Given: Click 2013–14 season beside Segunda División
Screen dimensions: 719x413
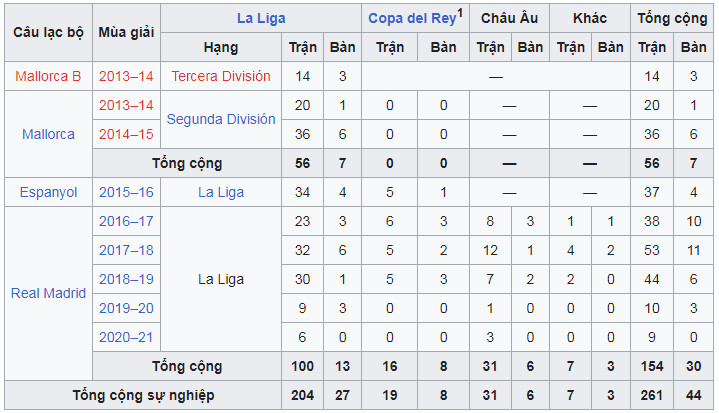Looking at the screenshot, I should tap(126, 105).
